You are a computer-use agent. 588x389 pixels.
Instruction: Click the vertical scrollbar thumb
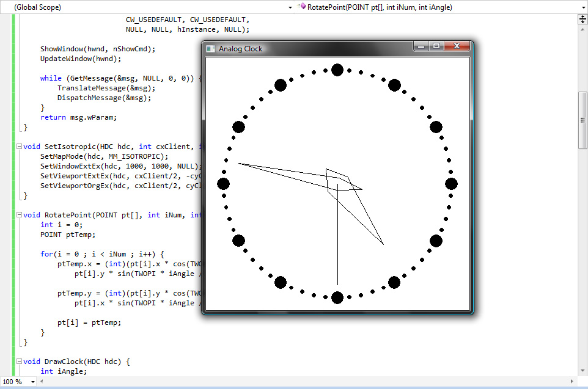582,120
